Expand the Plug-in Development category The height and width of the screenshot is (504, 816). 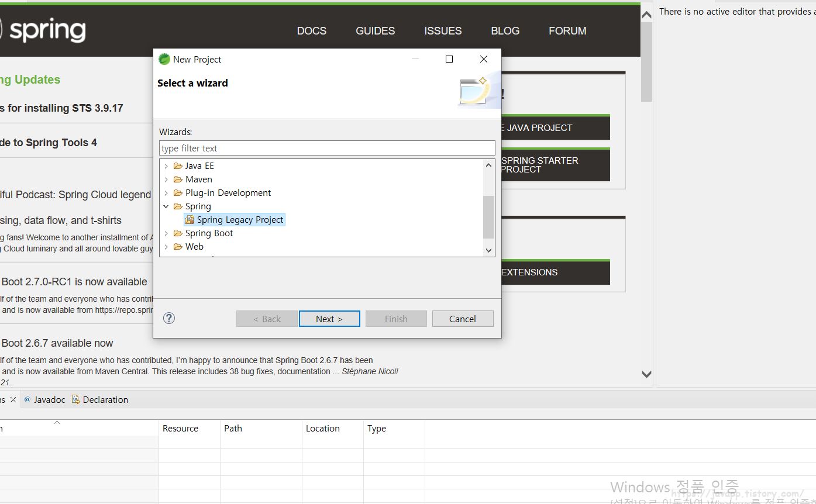[x=166, y=193]
